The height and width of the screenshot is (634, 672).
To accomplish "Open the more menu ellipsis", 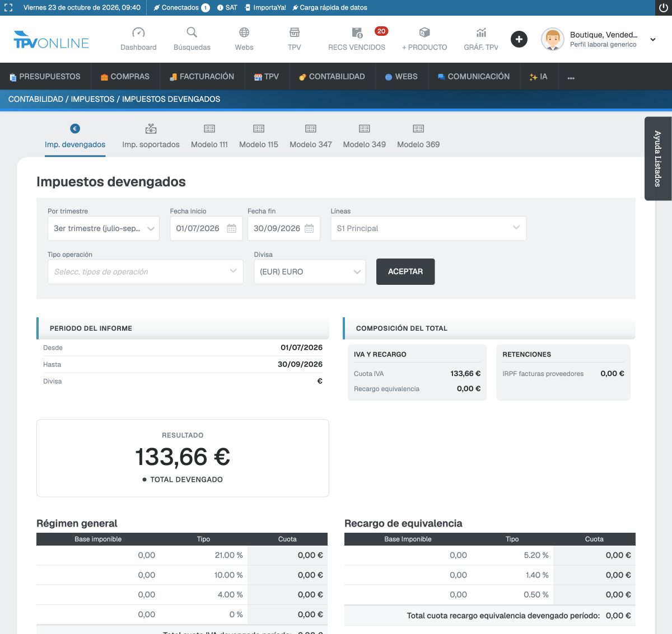I will click(571, 77).
